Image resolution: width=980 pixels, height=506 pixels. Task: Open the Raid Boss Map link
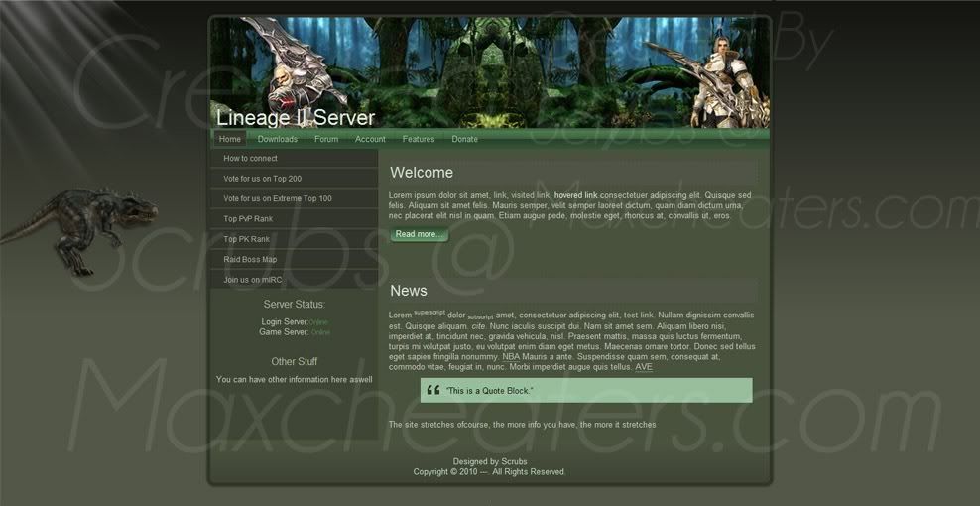click(250, 259)
